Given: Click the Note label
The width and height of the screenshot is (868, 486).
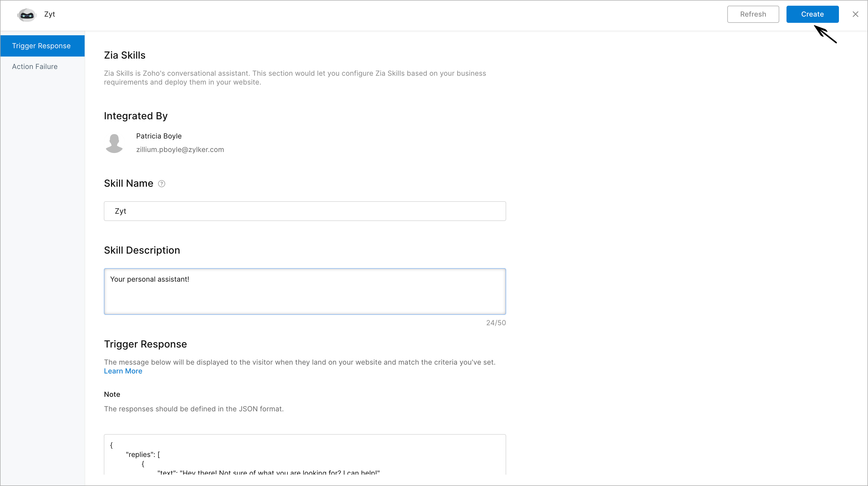Looking at the screenshot, I should tap(112, 394).
